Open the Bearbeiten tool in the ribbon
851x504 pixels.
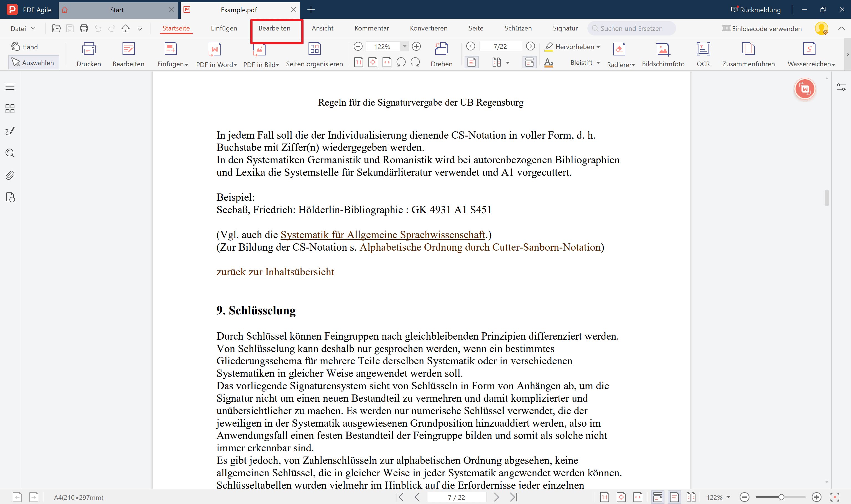(128, 54)
